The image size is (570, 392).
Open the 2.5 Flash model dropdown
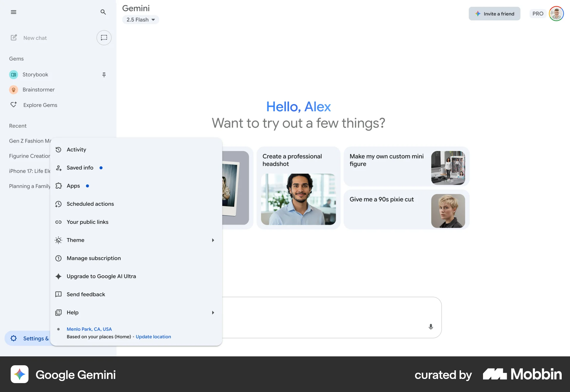141,20
